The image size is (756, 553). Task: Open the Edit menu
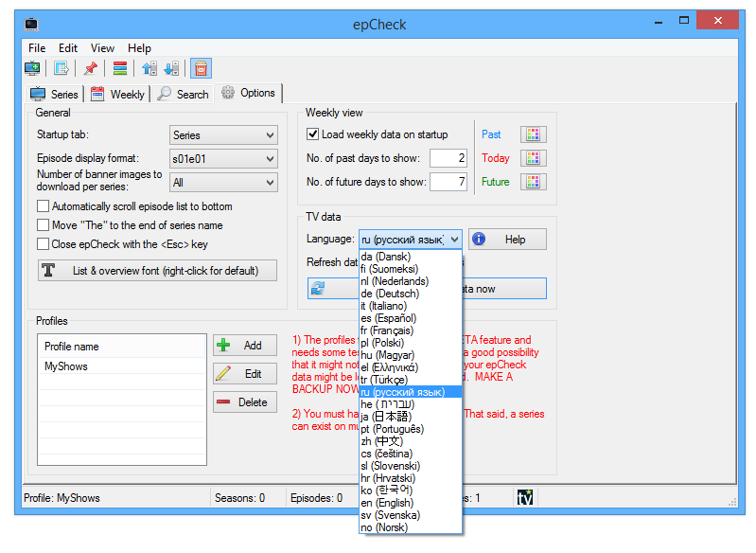click(x=68, y=48)
